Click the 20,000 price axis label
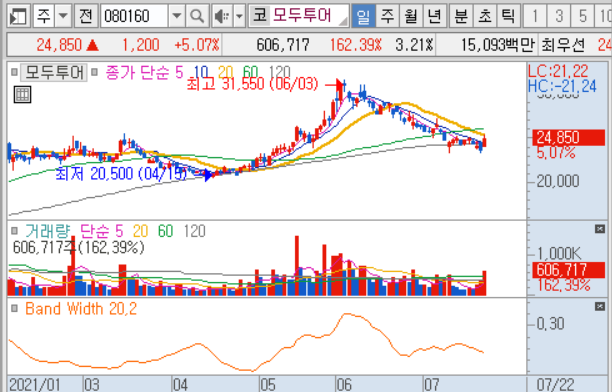612x392 pixels. [x=558, y=181]
